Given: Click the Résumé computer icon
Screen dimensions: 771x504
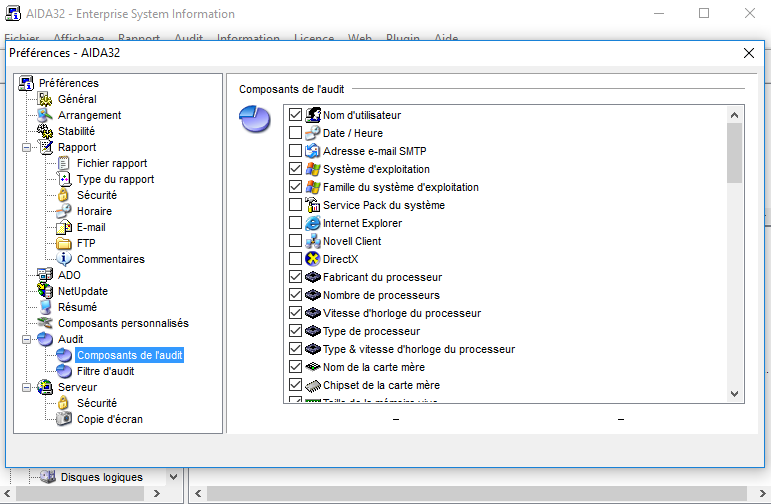Looking at the screenshot, I should click(x=45, y=307).
